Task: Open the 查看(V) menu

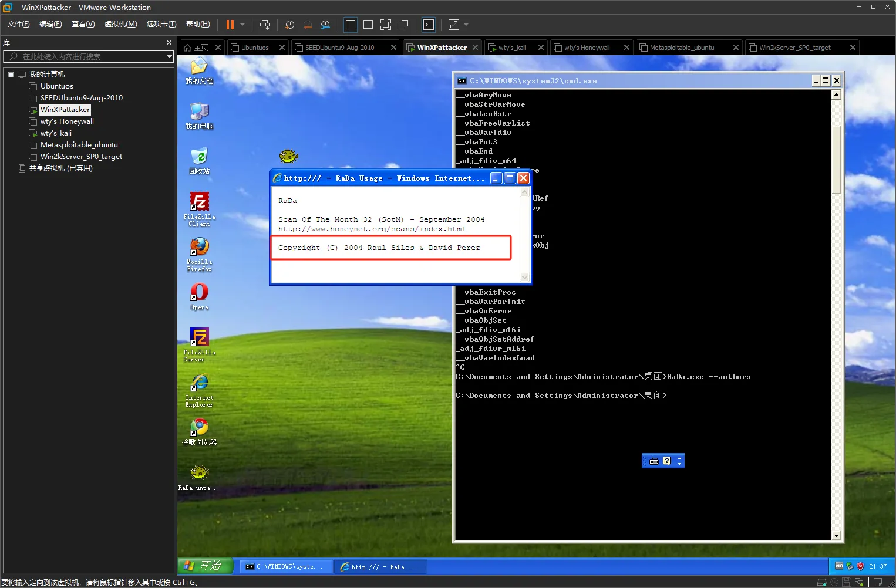Action: (83, 24)
